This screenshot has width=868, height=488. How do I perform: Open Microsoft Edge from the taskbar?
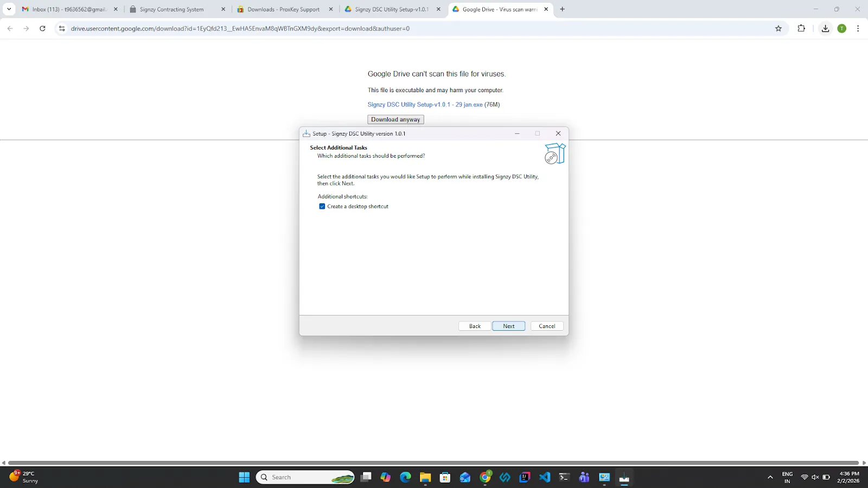point(405,477)
